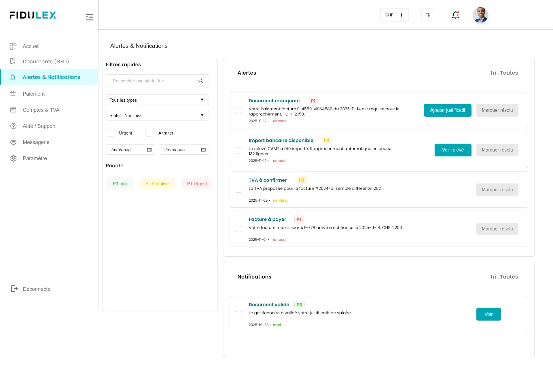Open user profile avatar photo
Viewport: 553px width, 392px height.
pyautogui.click(x=480, y=15)
